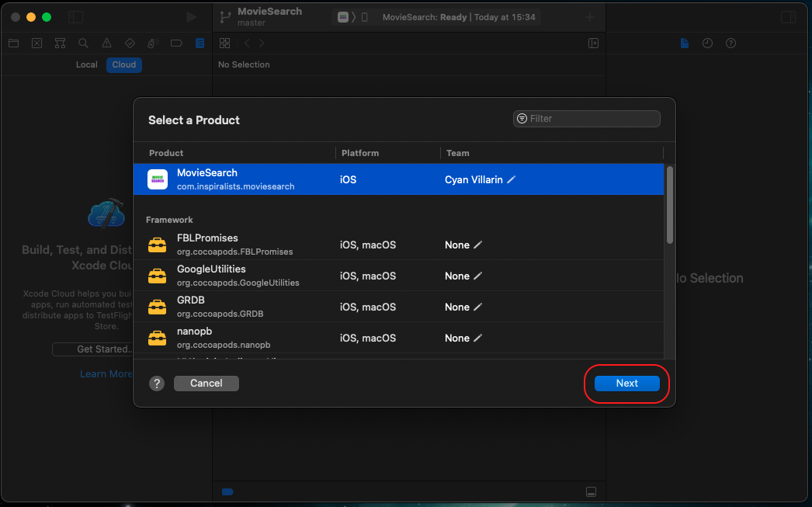812x507 pixels.
Task: Open the Issue navigator warning icon
Action: (106, 43)
